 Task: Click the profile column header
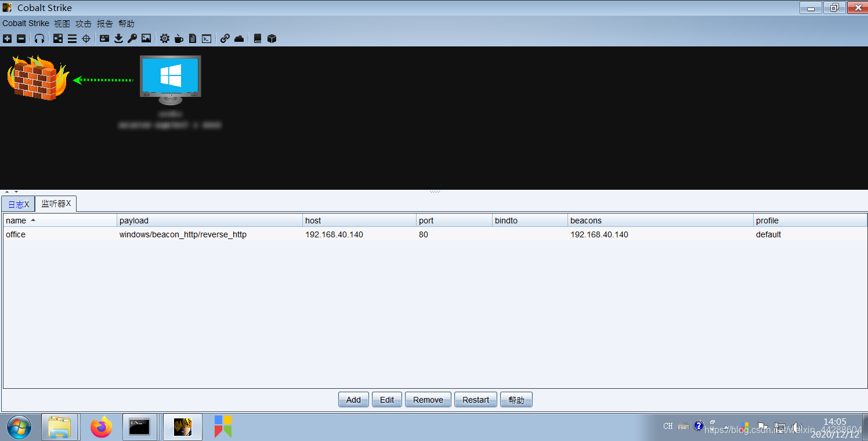810,220
